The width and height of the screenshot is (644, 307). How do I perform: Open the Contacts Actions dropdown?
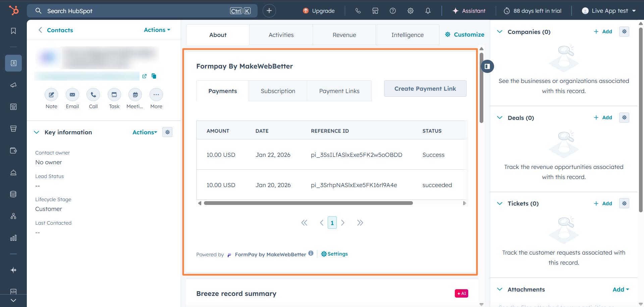[x=157, y=30]
